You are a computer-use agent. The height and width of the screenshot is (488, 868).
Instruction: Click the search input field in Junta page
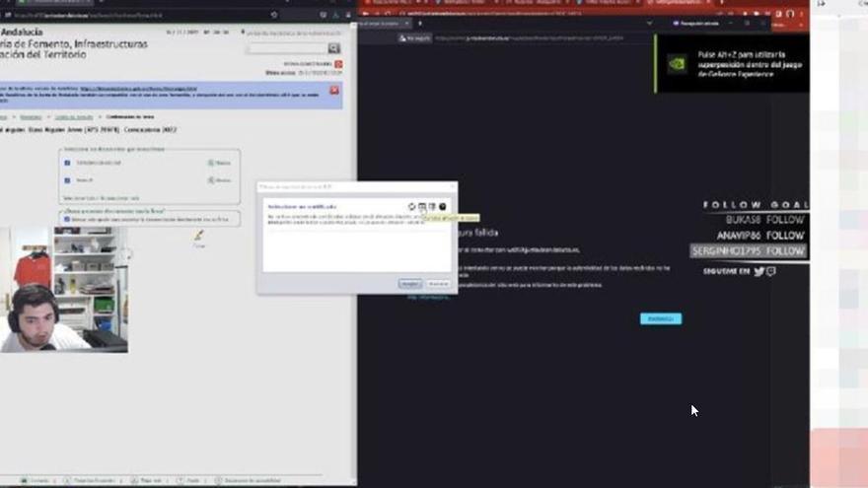tap(287, 48)
